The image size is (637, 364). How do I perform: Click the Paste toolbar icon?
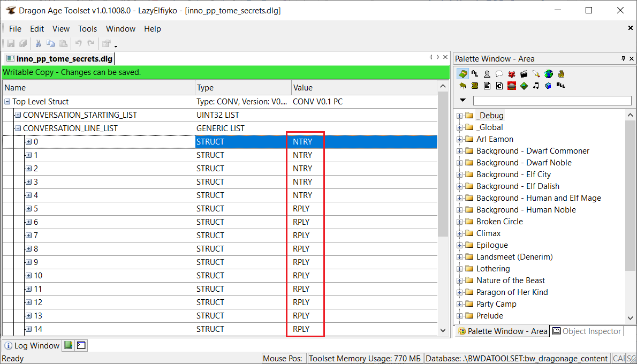point(63,43)
